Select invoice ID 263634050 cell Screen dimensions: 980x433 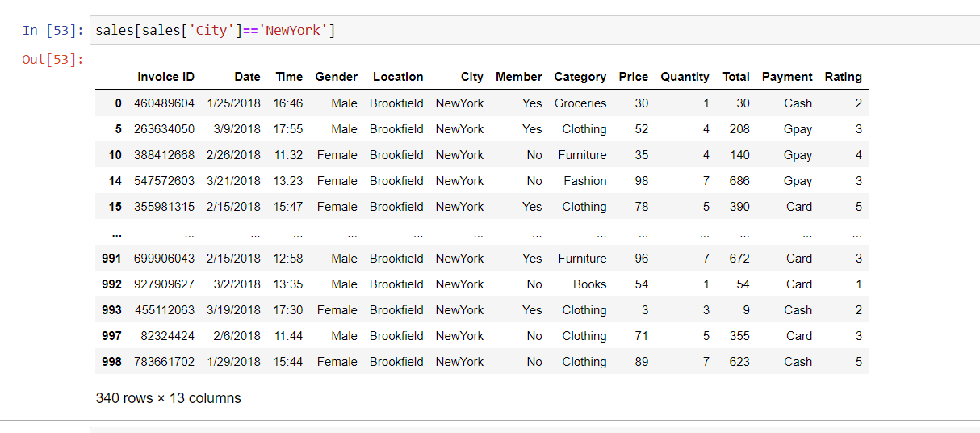164,129
